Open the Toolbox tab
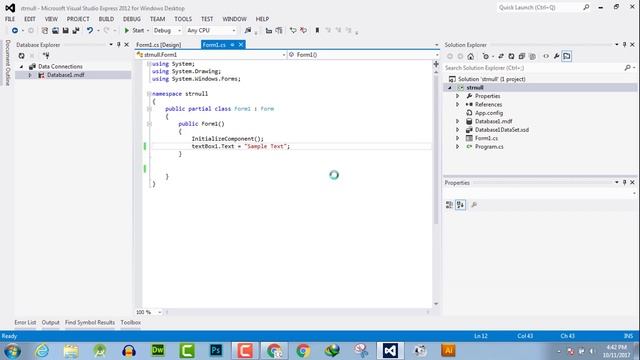Image resolution: width=640 pixels, height=360 pixels. point(131,322)
